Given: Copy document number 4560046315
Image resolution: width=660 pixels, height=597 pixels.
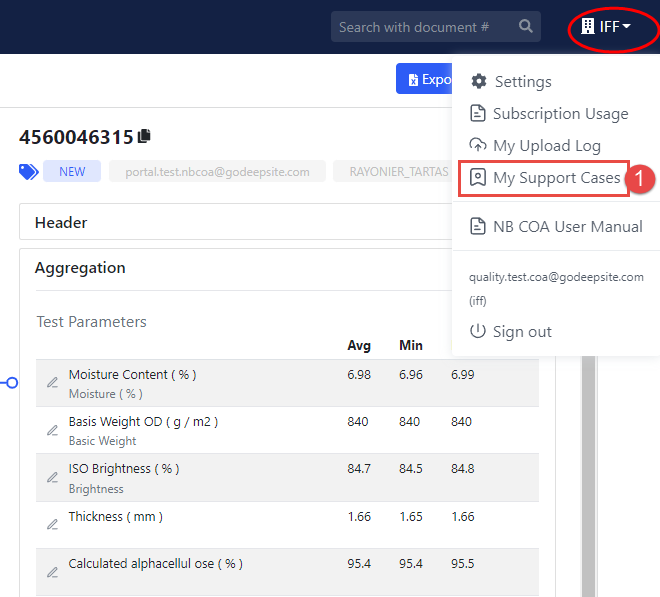Looking at the screenshot, I should click(x=145, y=136).
